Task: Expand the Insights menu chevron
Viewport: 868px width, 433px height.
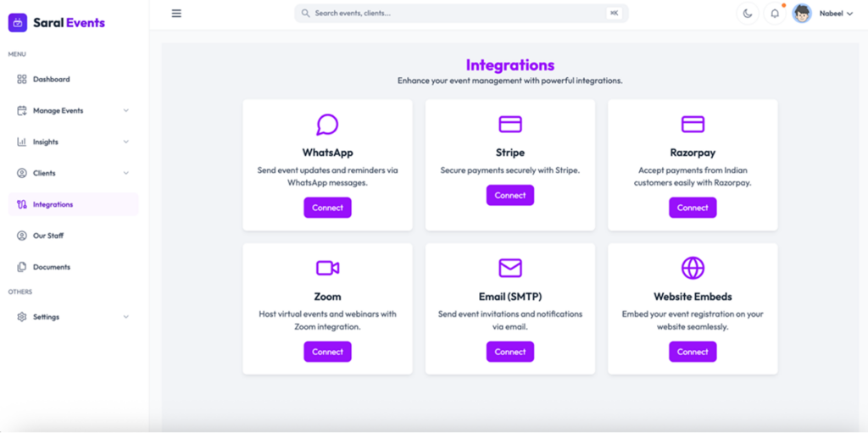Action: click(x=126, y=142)
